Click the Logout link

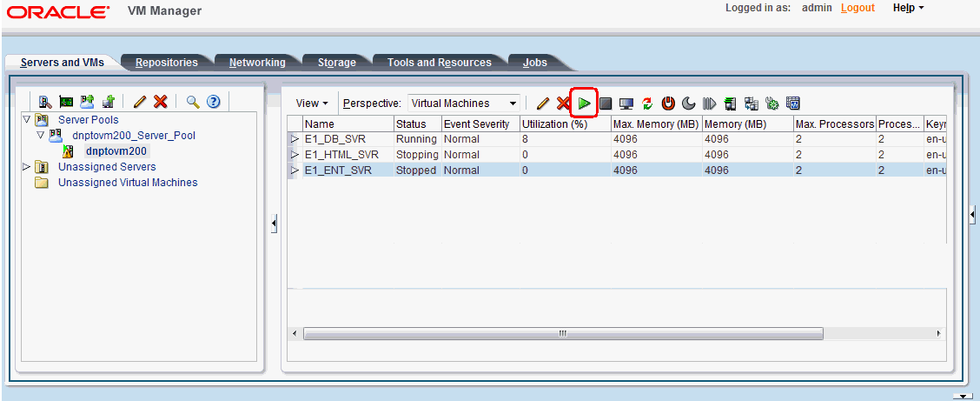click(857, 8)
